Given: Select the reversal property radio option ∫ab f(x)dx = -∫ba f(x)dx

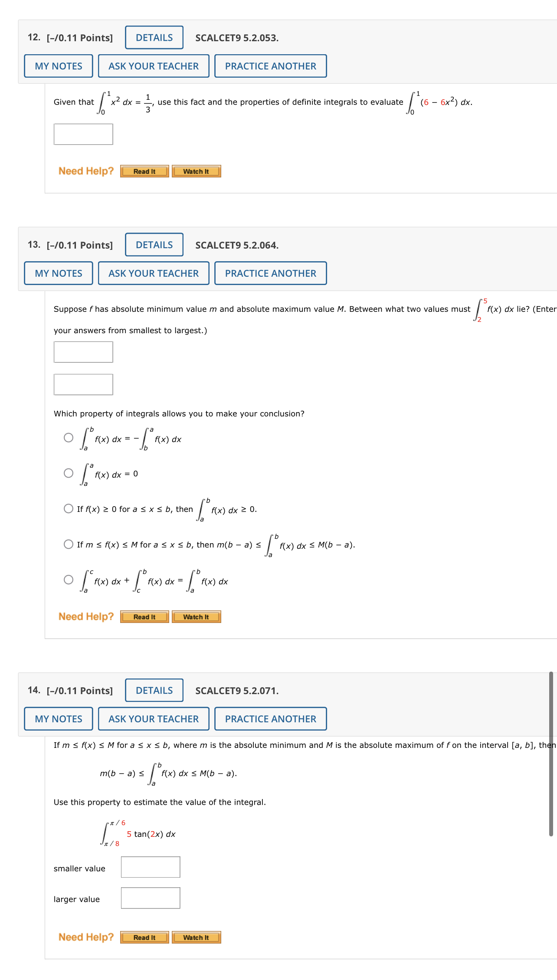Looking at the screenshot, I should point(69,438).
